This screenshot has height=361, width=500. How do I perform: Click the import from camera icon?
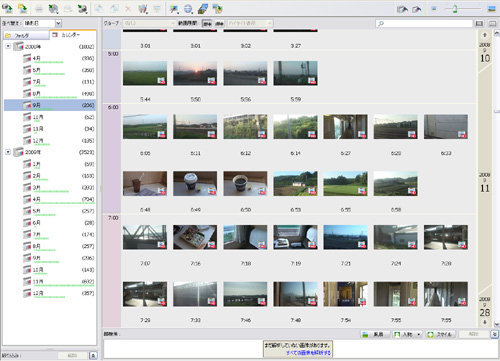(8, 8)
